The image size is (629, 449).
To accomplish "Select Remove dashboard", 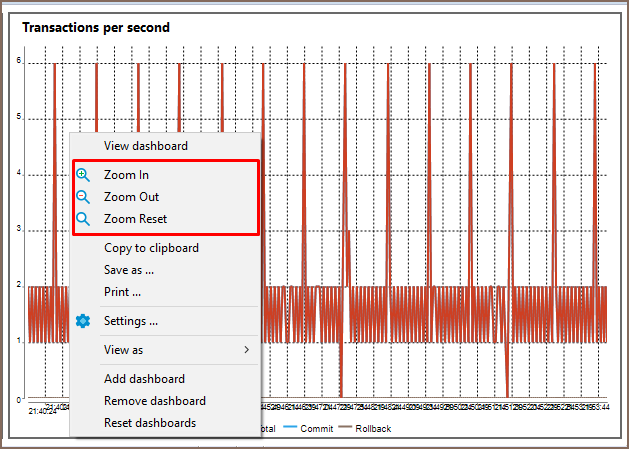I will 154,401.
